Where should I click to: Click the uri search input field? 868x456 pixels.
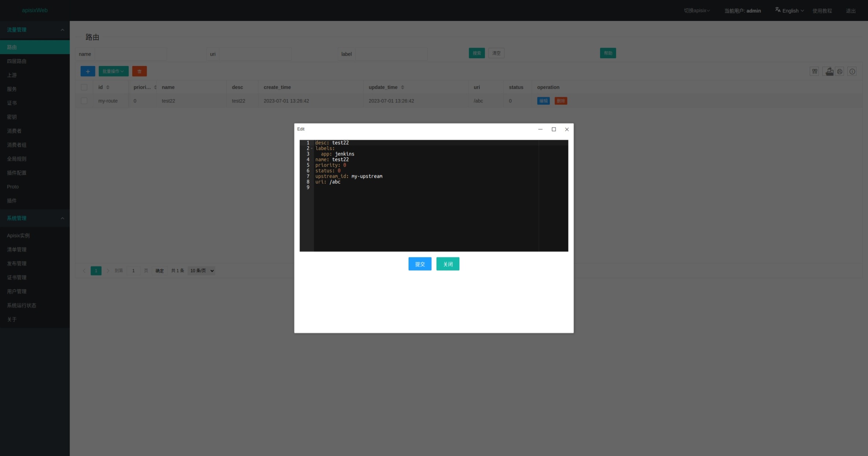click(x=255, y=54)
